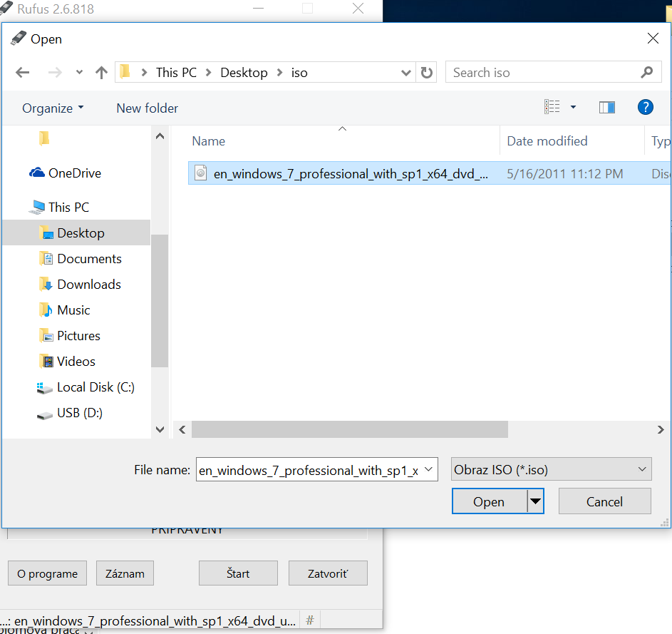Click the Documents folder icon

click(46, 259)
